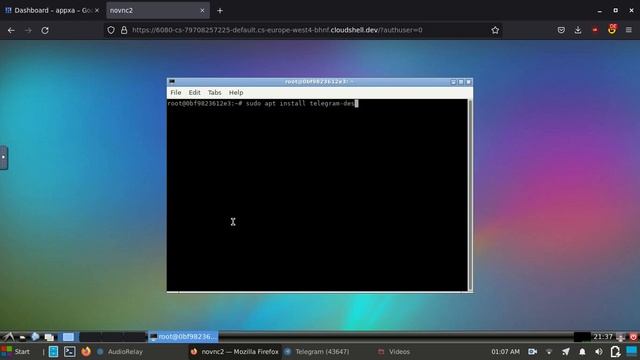The height and width of the screenshot is (360, 640).
Task: Click the show desktop button in tray
Action: [x=632, y=351]
